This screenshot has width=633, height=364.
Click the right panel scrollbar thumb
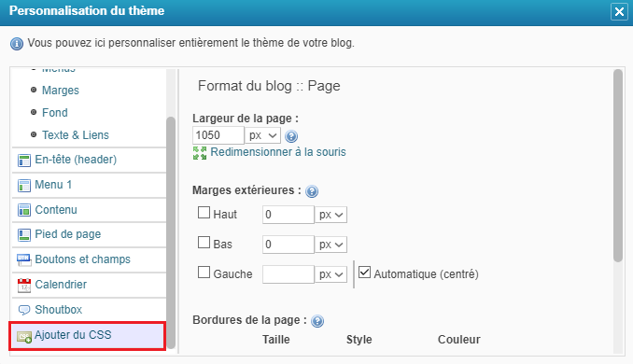pyautogui.click(x=618, y=166)
